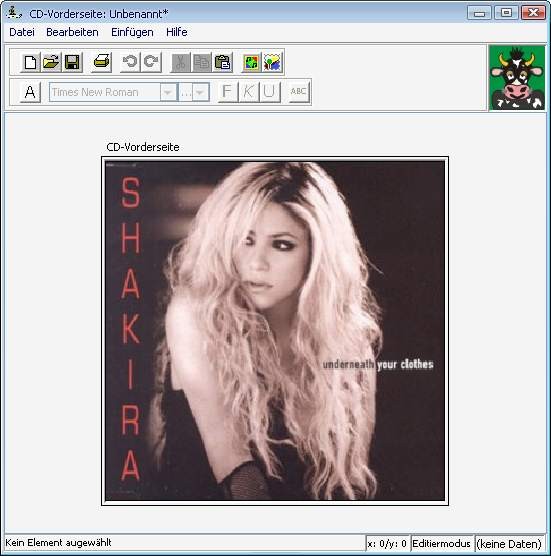The height and width of the screenshot is (556, 551).
Task: Click the text tool 'A' button
Action: pos(30,92)
